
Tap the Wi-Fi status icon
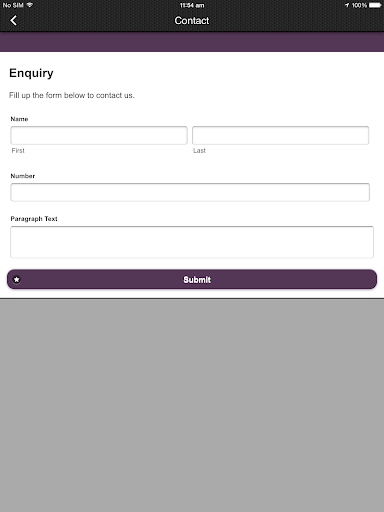pos(30,5)
